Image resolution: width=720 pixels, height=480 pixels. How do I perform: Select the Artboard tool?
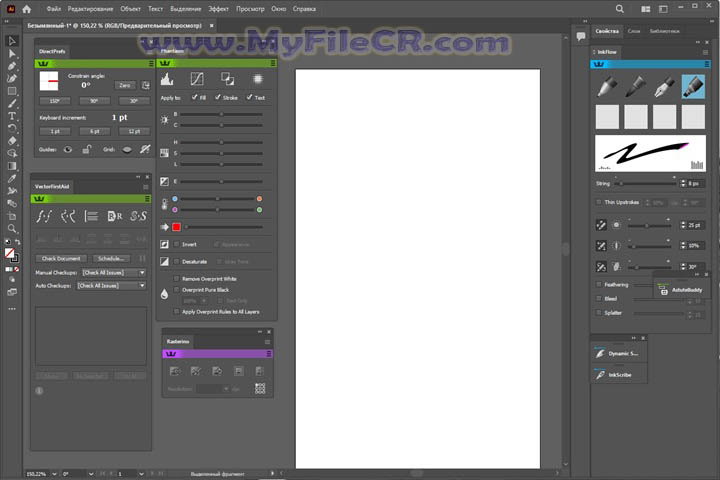[x=12, y=216]
